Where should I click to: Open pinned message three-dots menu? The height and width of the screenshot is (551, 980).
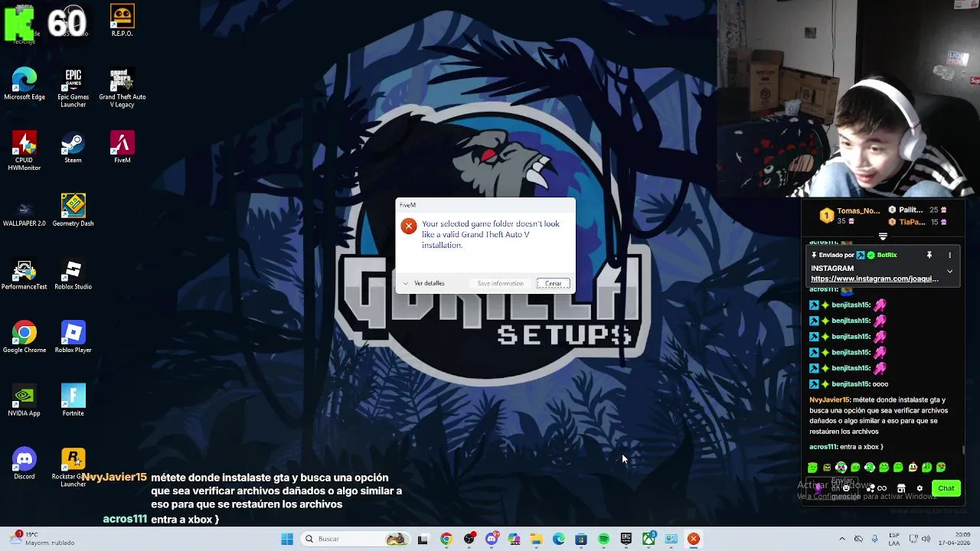[x=949, y=255]
